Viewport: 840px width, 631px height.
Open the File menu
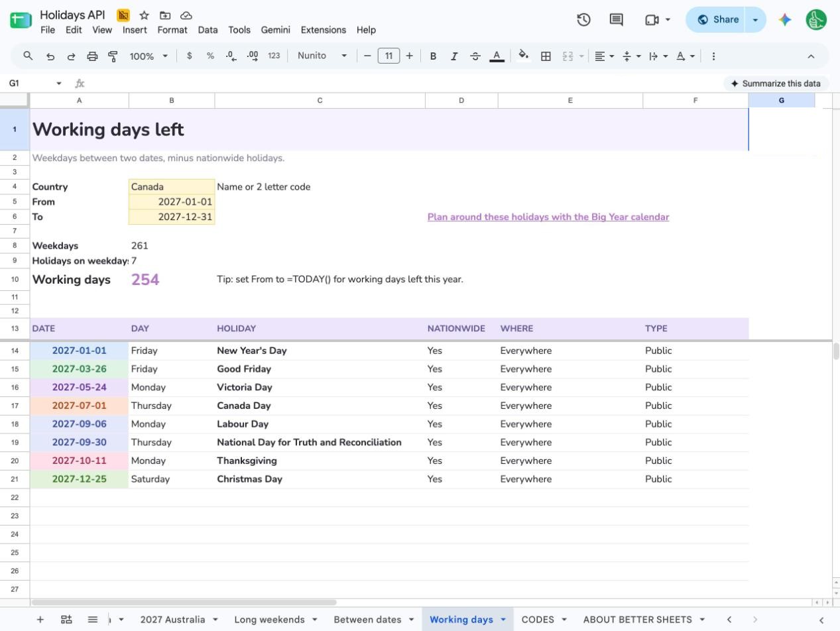pos(48,30)
